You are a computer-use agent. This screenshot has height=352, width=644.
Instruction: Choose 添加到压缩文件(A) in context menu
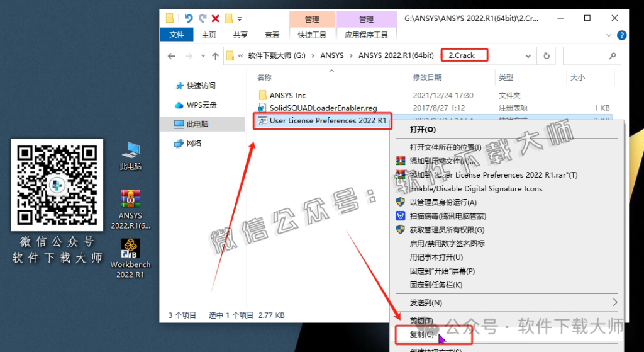[x=441, y=161]
